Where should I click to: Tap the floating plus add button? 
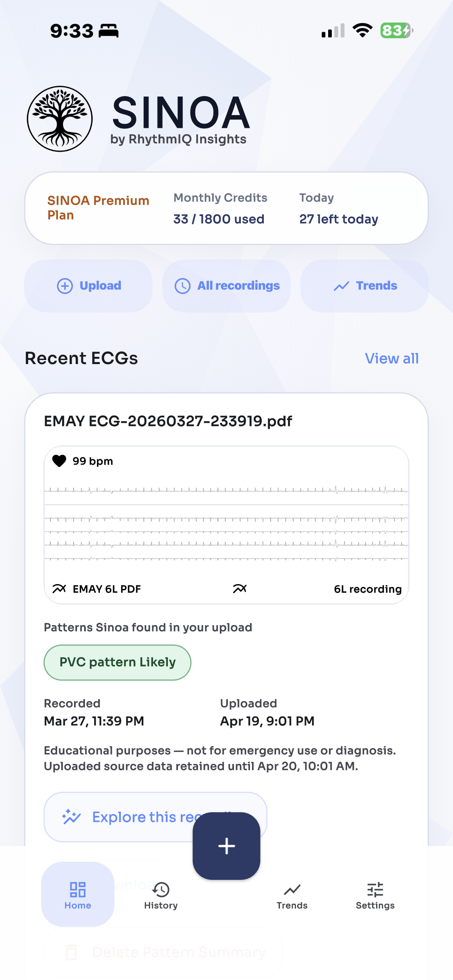226,846
